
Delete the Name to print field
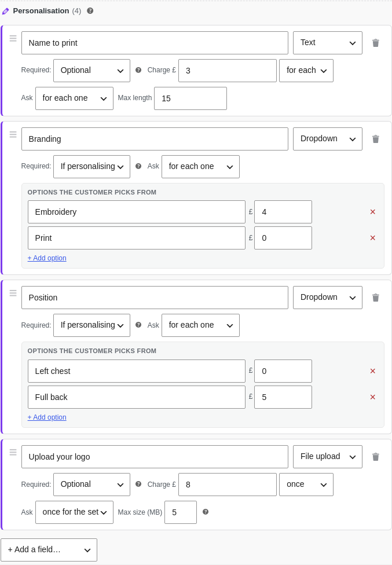tap(375, 43)
